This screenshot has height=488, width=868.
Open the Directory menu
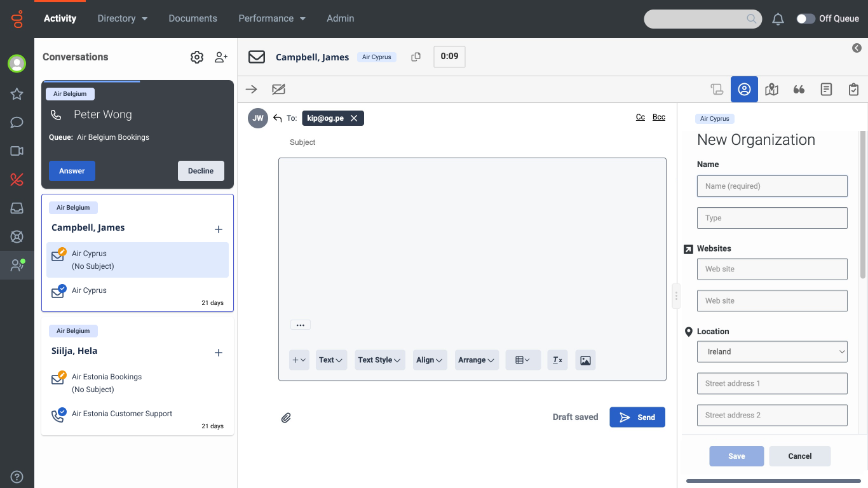click(122, 18)
